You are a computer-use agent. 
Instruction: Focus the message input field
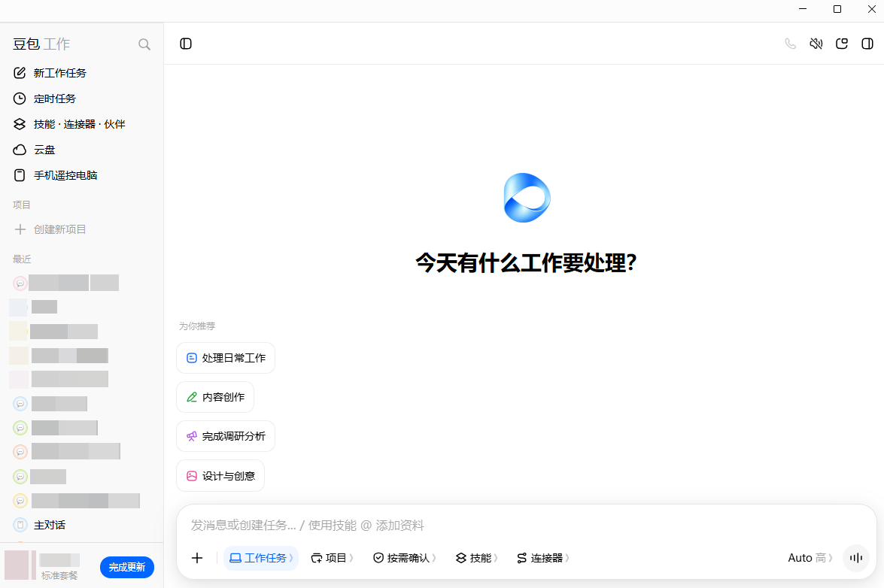[527, 526]
